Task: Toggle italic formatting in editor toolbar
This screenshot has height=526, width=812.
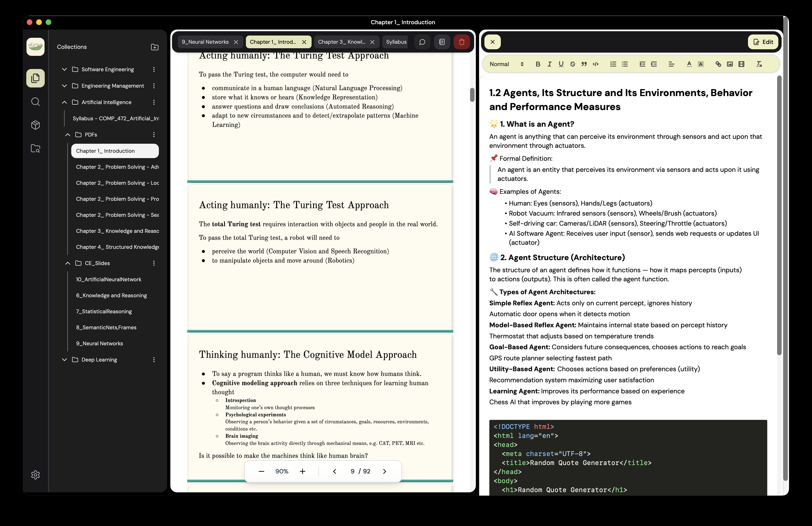Action: 549,64
